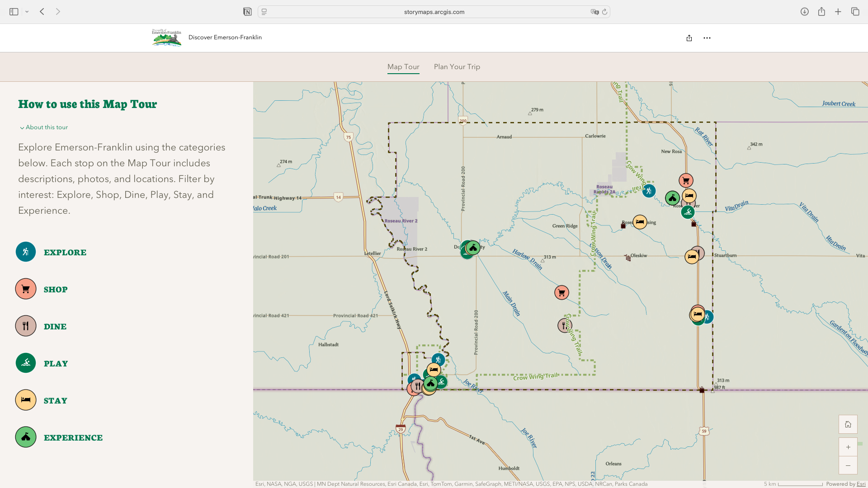The image size is (868, 488).
Task: Select the Stay bed category icon
Action: [x=26, y=400]
